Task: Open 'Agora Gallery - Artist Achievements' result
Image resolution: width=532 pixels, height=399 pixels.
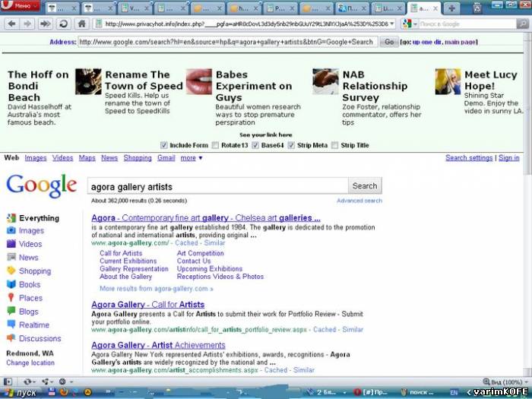Action: (158, 345)
